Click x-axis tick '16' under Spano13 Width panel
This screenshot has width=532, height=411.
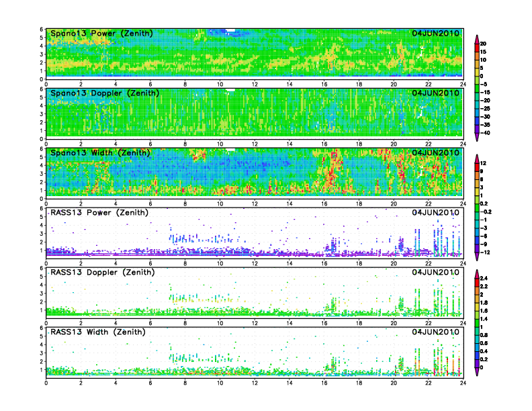pos(324,203)
